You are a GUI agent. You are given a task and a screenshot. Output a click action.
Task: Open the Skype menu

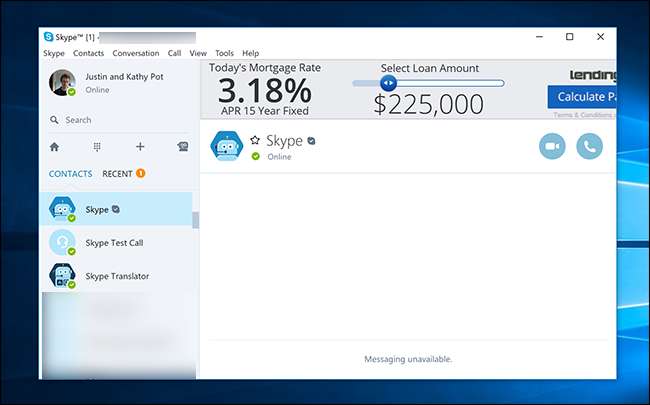[x=54, y=53]
